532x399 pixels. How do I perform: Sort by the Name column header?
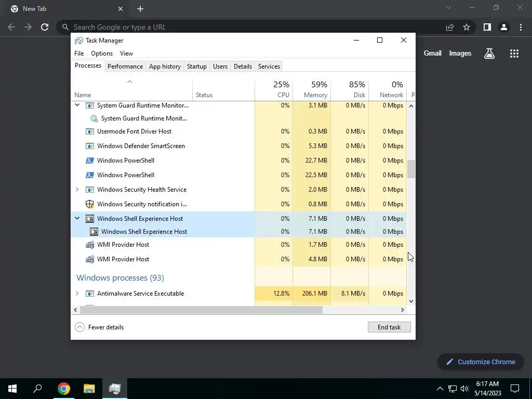[x=131, y=89]
